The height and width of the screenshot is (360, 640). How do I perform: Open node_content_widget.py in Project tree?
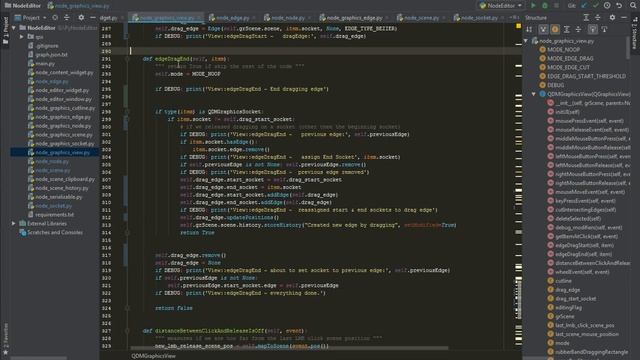click(x=64, y=72)
